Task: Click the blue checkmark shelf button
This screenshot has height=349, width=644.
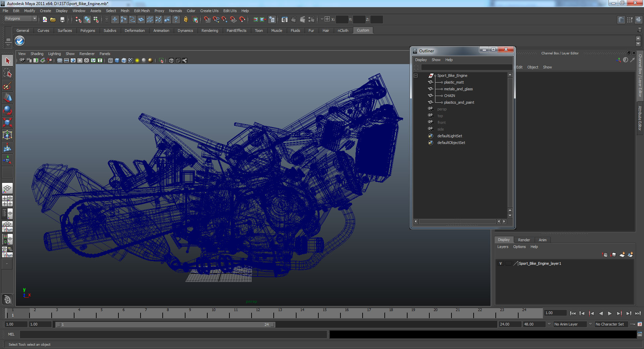Action: tap(20, 41)
